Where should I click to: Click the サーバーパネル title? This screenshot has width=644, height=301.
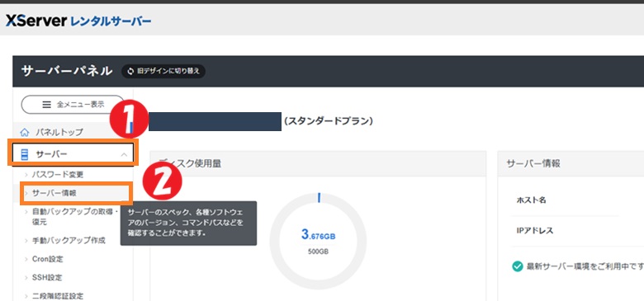point(67,71)
